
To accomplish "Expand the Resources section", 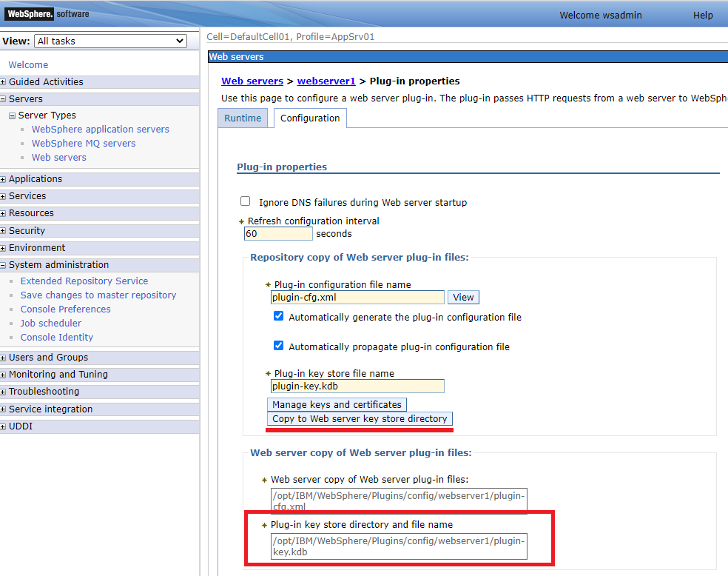I will tap(3, 214).
